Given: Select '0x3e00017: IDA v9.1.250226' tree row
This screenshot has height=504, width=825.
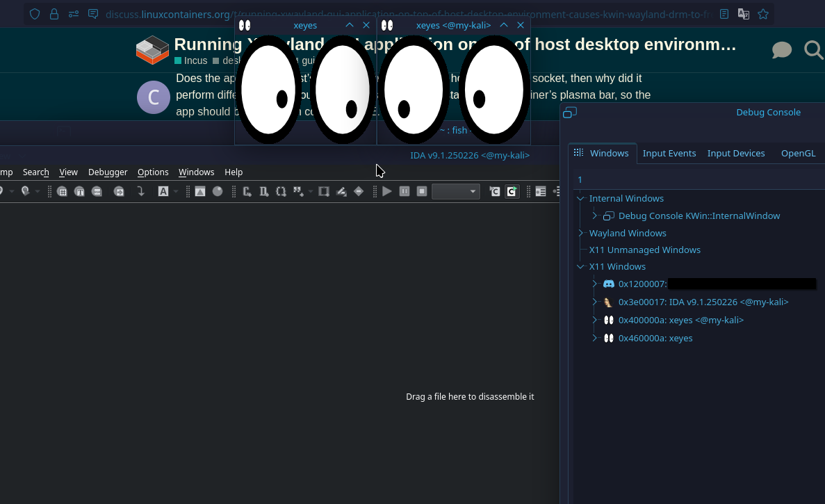Looking at the screenshot, I should (x=703, y=302).
